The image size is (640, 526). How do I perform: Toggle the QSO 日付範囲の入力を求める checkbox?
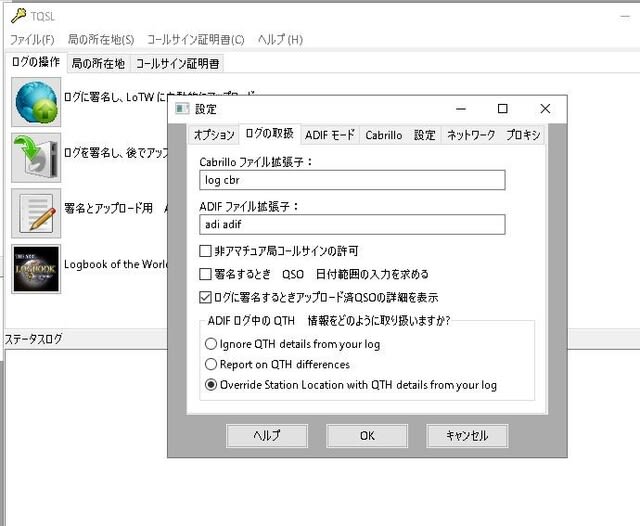coord(206,274)
